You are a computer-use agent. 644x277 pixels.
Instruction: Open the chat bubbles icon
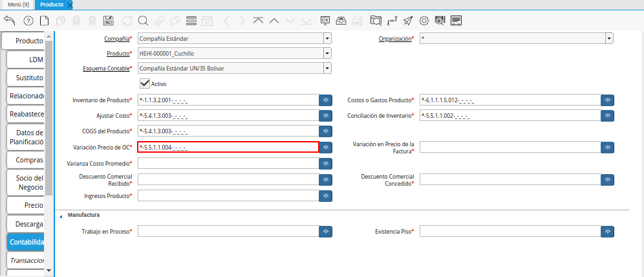[x=175, y=21]
